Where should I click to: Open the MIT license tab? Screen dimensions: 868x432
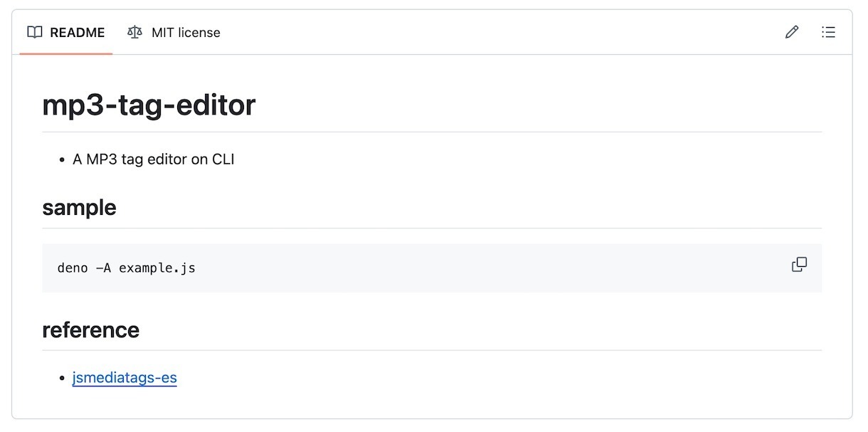[174, 32]
